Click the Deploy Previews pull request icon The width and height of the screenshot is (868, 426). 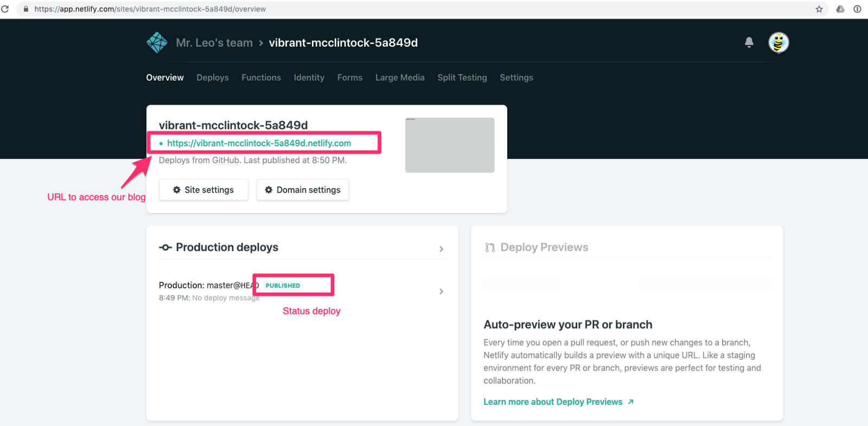tap(490, 248)
